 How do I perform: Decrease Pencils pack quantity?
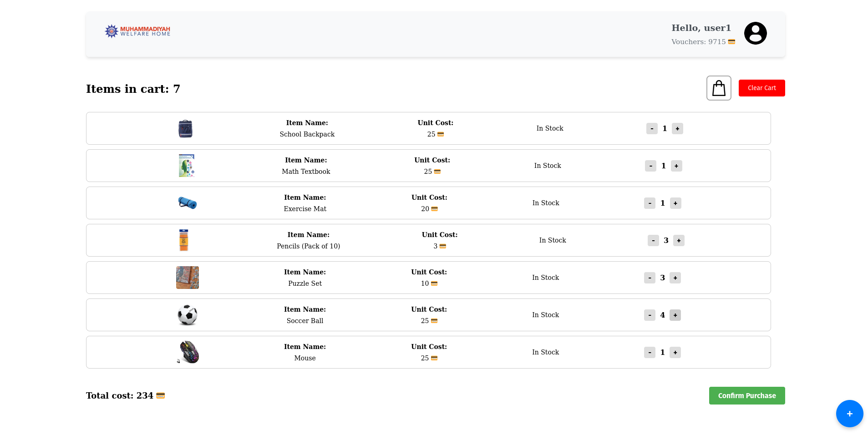click(653, 241)
